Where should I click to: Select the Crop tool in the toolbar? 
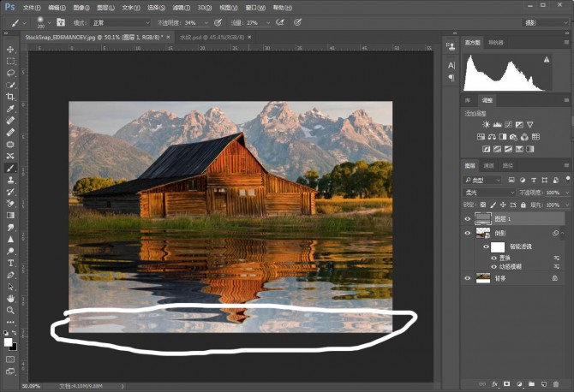coord(10,97)
